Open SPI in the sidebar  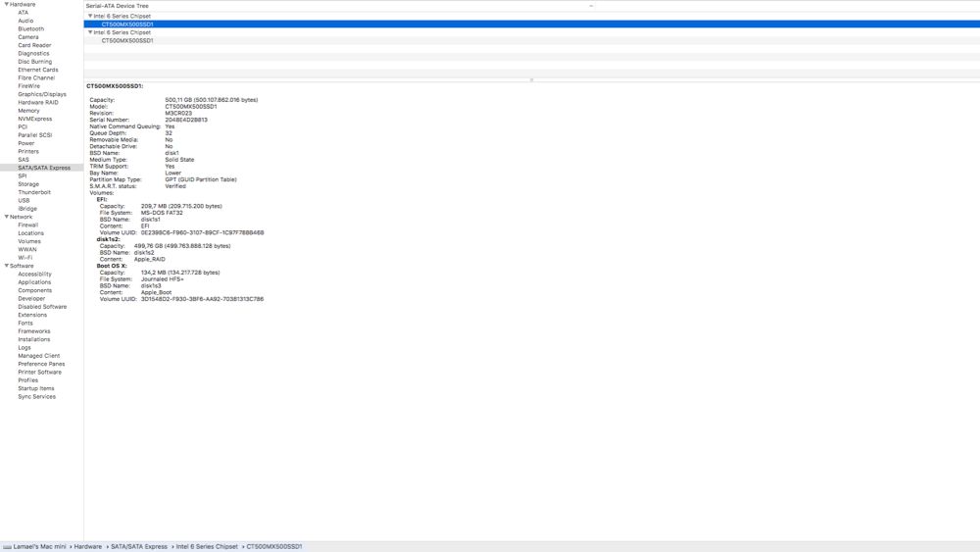click(x=23, y=176)
